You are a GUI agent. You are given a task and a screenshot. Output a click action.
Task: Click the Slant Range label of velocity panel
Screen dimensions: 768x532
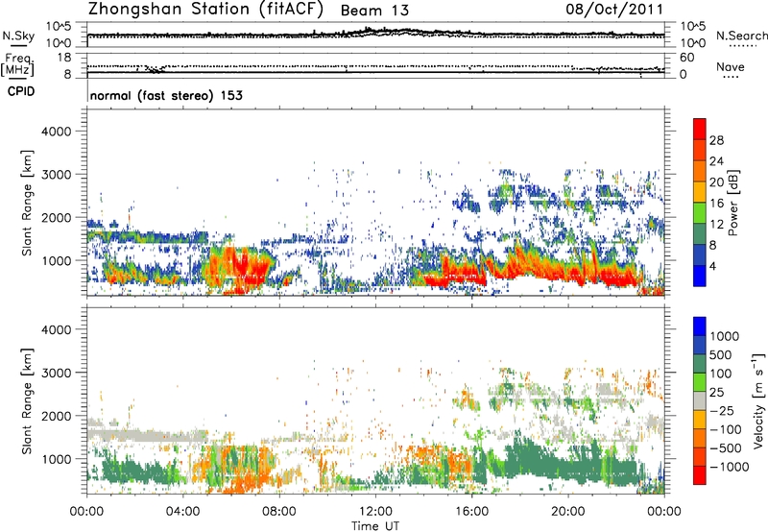click(27, 400)
